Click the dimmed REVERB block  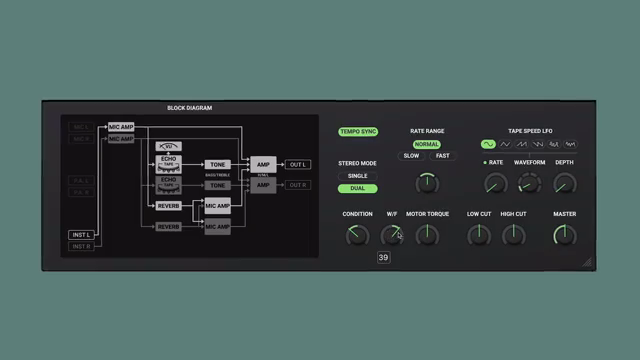coord(169,227)
